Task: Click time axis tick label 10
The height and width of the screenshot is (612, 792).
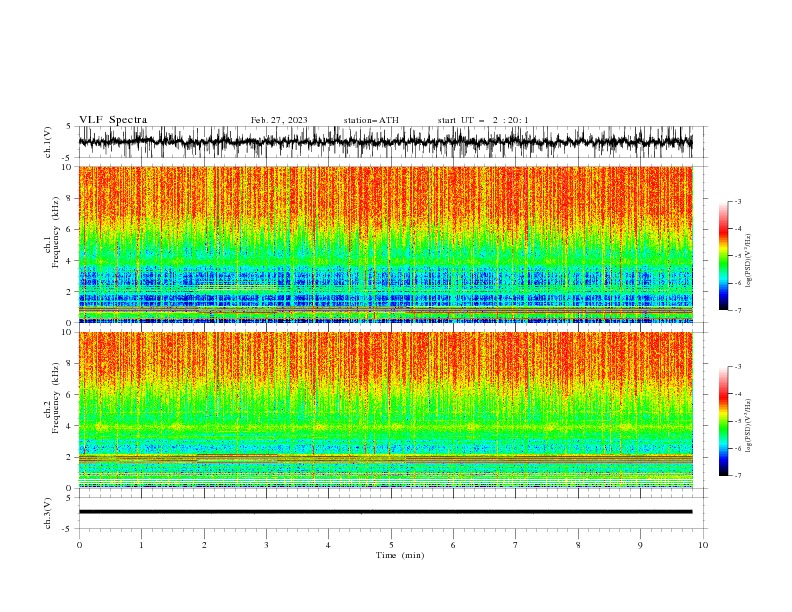Action: 703,545
